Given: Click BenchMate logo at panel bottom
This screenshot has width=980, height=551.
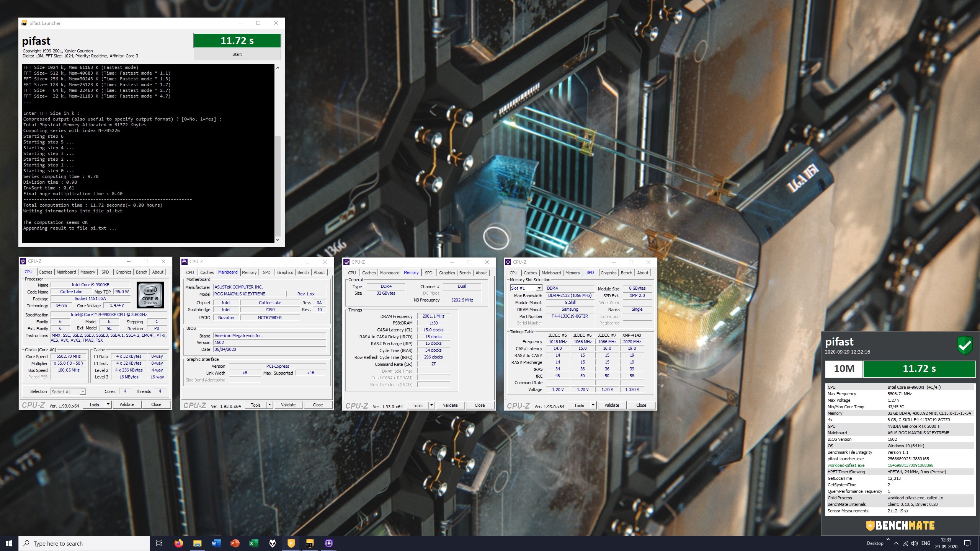Looking at the screenshot, I should click(900, 525).
